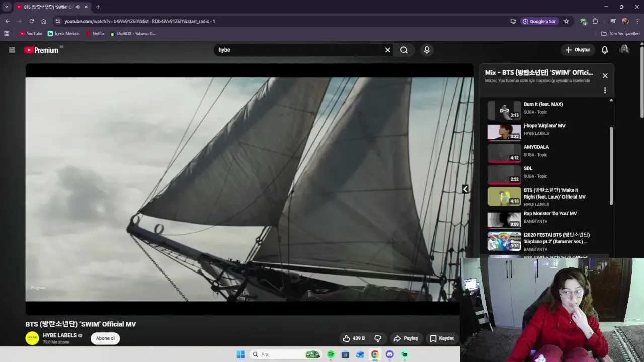
Task: Click the Airplane MV 3:22 thumbnail
Action: pos(504,132)
